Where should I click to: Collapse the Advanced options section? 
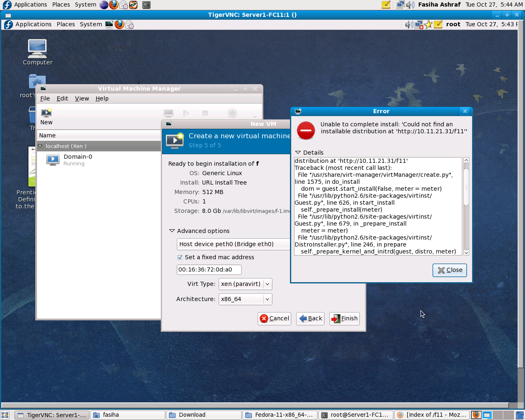click(x=172, y=231)
